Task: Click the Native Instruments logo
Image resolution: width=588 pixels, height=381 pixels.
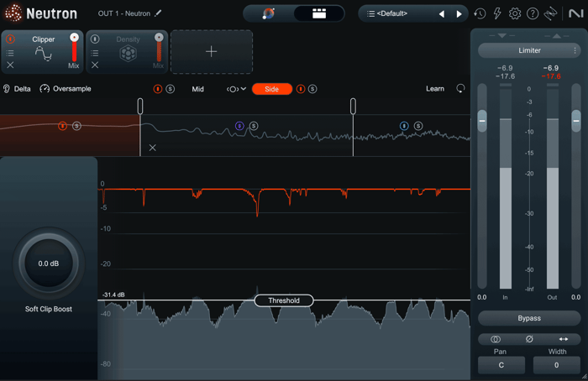Action: coord(576,14)
